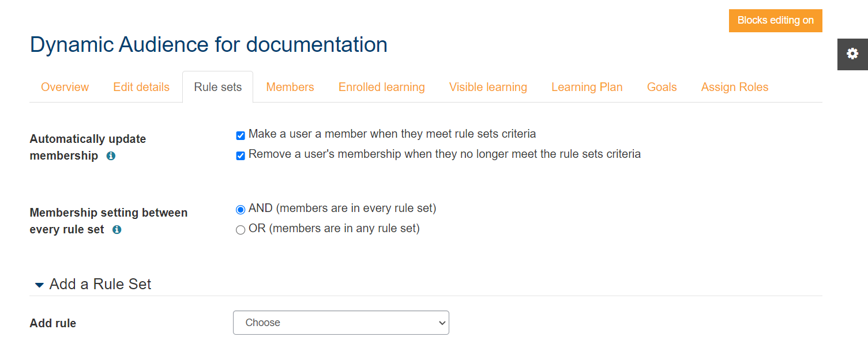This screenshot has width=868, height=352.
Task: Click the Add a Rule Set heading
Action: pyautogui.click(x=101, y=284)
